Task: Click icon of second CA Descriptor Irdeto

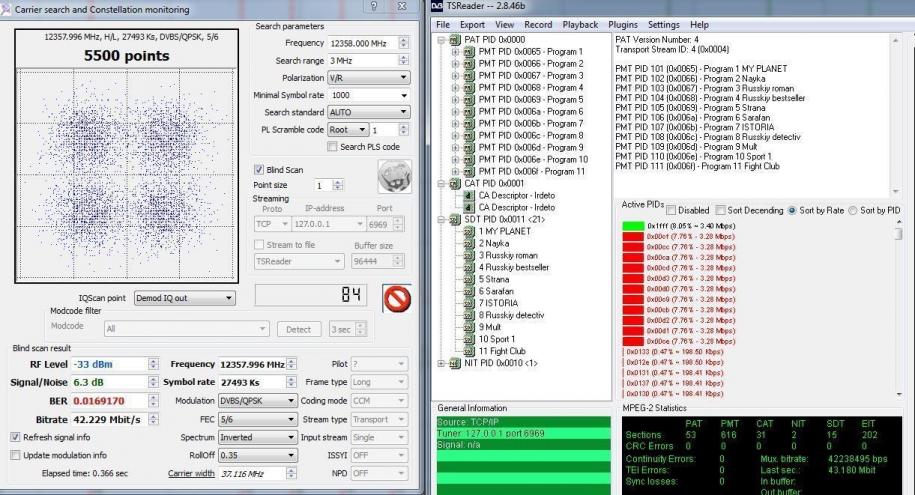Action: pos(469,207)
